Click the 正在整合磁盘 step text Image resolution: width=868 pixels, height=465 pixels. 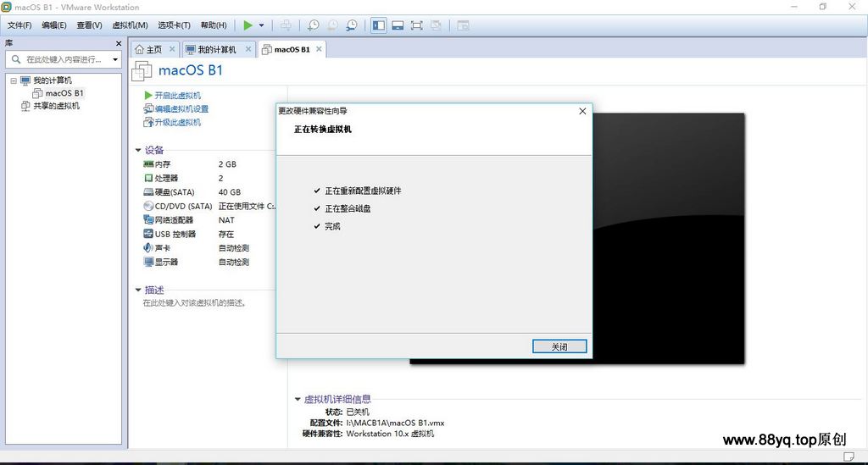pos(348,208)
